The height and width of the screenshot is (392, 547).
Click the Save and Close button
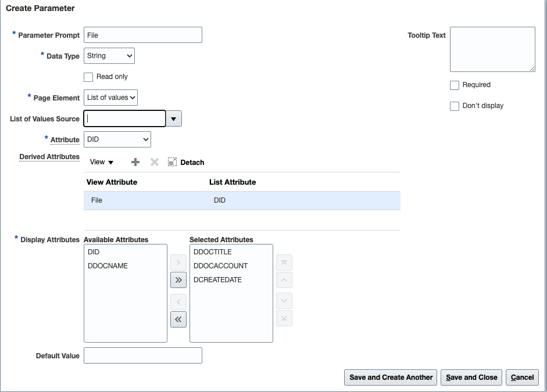pos(471,377)
